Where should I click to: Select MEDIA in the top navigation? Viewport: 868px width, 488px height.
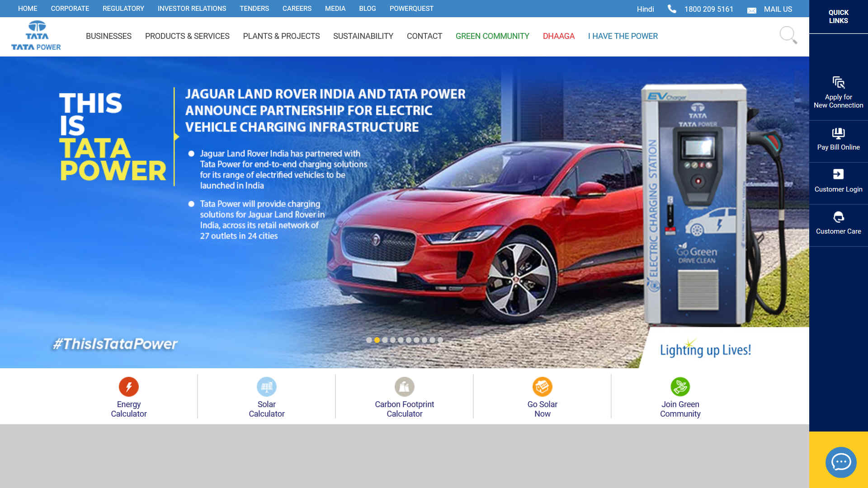coord(335,9)
